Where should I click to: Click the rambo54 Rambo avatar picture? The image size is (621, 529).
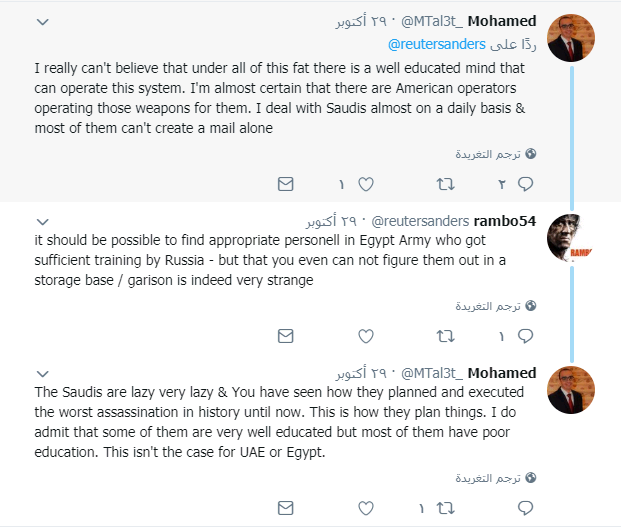[x=572, y=238]
